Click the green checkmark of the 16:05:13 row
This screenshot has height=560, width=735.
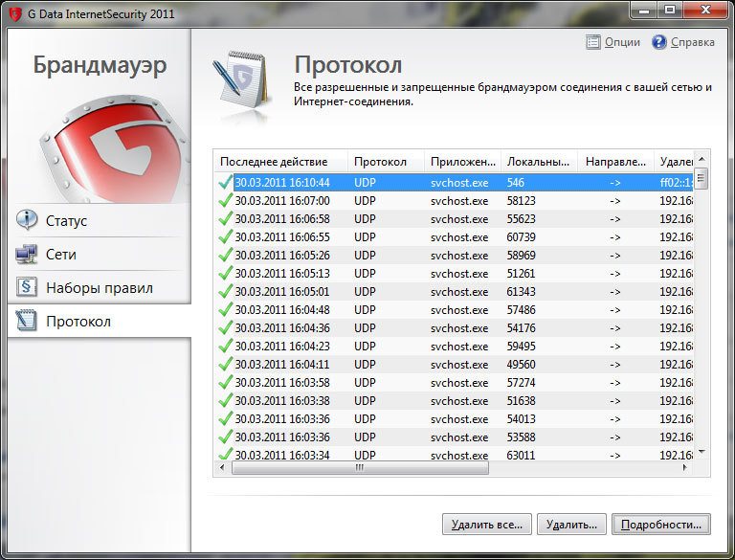click(226, 273)
